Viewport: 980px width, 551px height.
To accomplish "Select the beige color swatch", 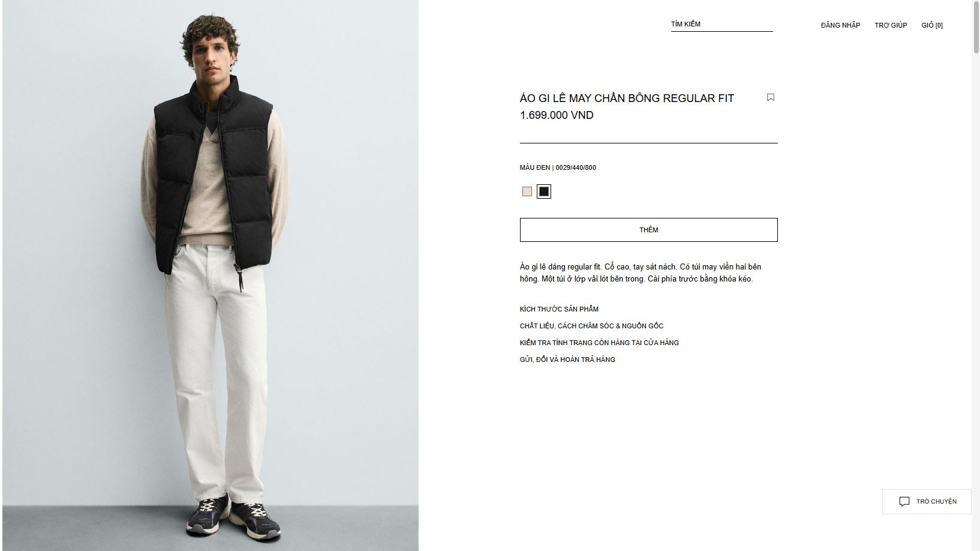I will [x=527, y=191].
